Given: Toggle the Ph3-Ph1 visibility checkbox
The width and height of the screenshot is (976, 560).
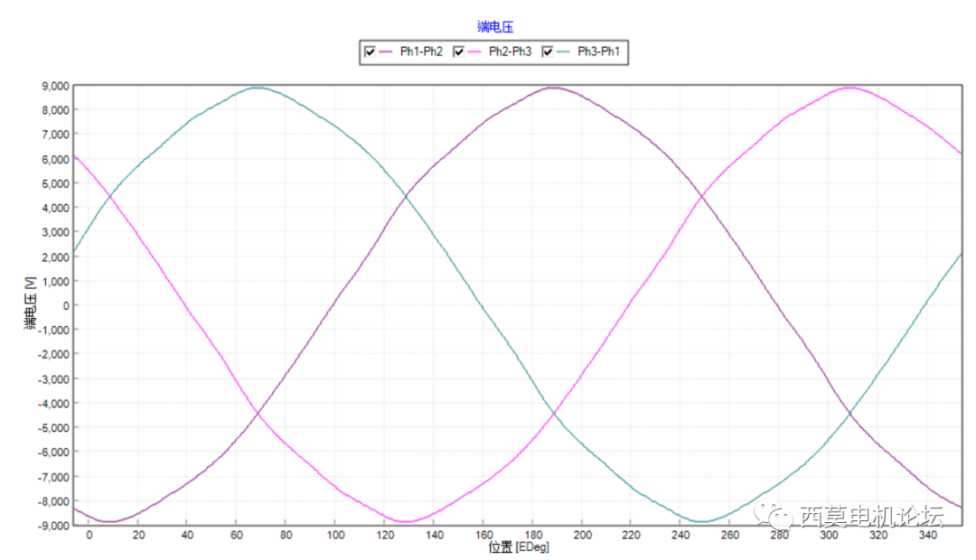Looking at the screenshot, I should (546, 51).
